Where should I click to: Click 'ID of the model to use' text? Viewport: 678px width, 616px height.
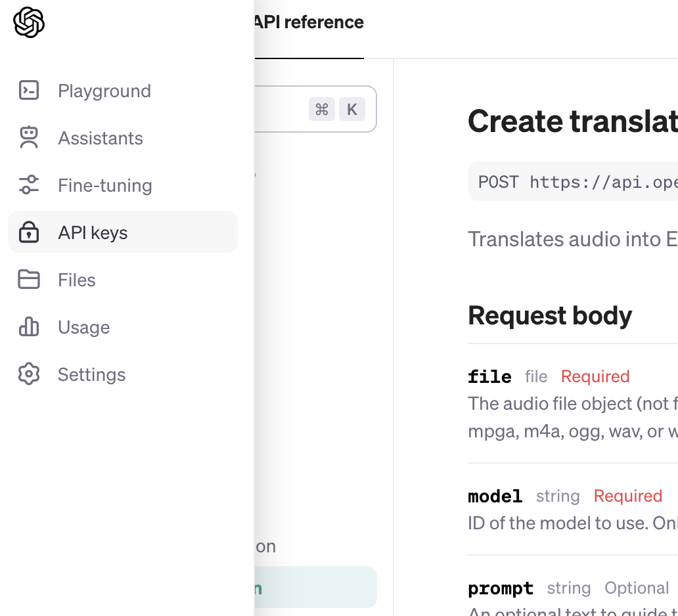click(573, 523)
